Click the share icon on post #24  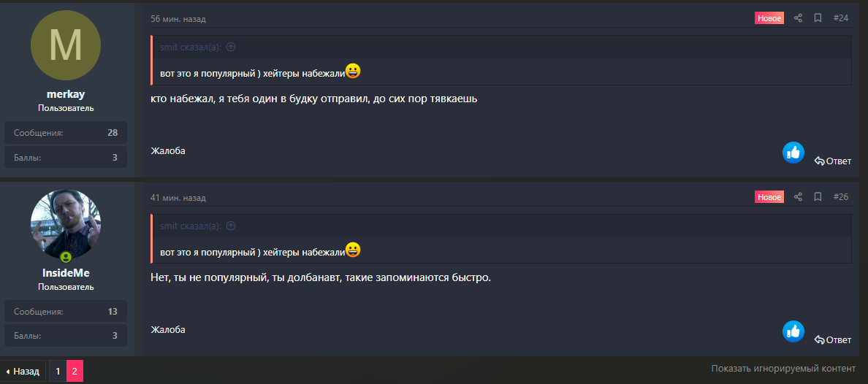click(798, 18)
